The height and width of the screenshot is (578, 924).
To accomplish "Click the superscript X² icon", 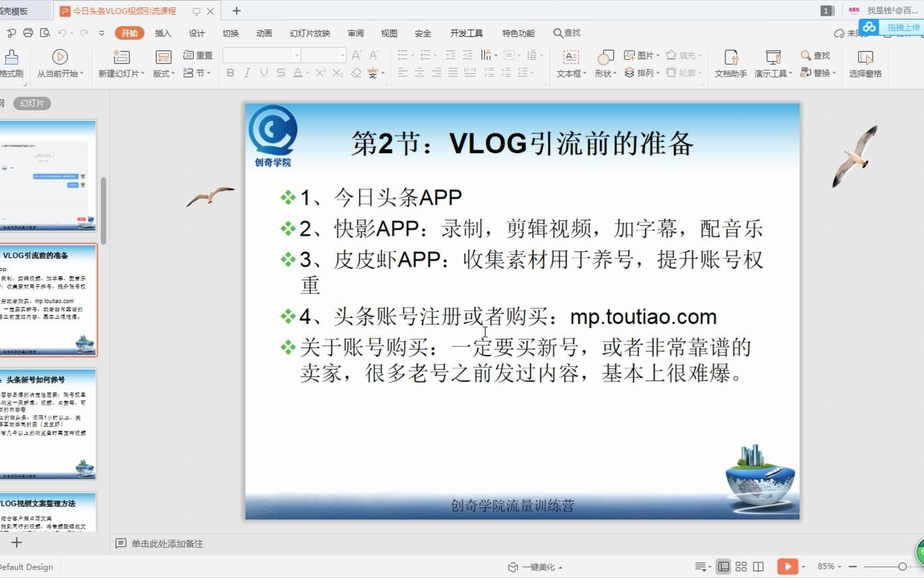I will pos(321,73).
